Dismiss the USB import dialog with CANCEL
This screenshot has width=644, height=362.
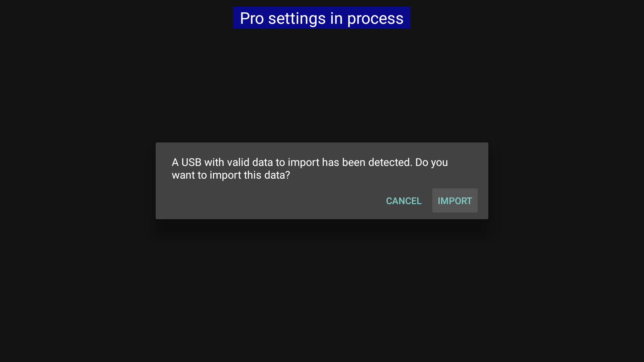pos(404,200)
